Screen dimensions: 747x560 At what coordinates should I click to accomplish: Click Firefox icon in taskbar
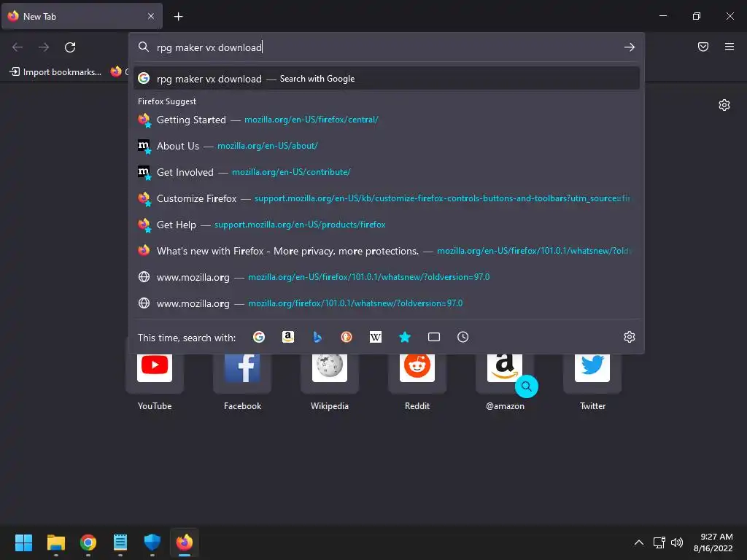tap(185, 542)
